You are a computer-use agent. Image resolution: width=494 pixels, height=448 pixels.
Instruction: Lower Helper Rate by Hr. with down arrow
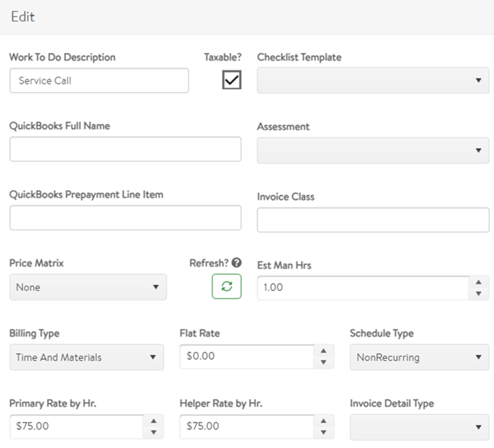(x=323, y=432)
